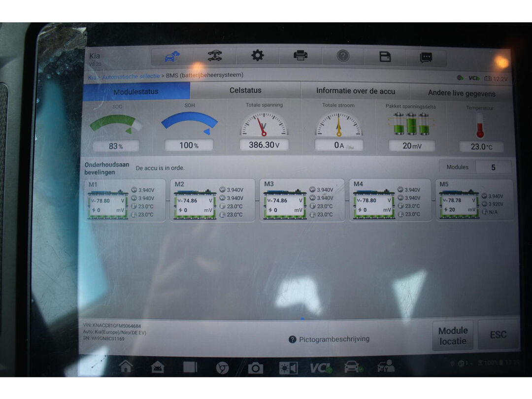Viewport: 532px width, 399px height.
Task: Tap the SOC gauge showing 83%
Action: [116, 128]
